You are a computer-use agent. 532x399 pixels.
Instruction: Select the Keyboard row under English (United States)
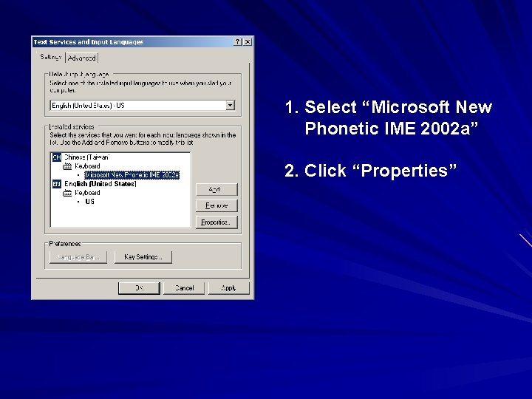point(87,193)
